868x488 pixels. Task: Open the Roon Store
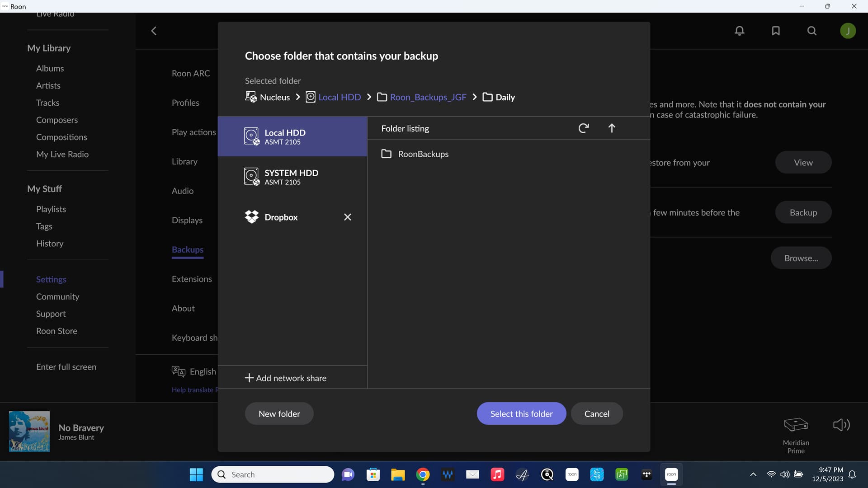point(57,331)
